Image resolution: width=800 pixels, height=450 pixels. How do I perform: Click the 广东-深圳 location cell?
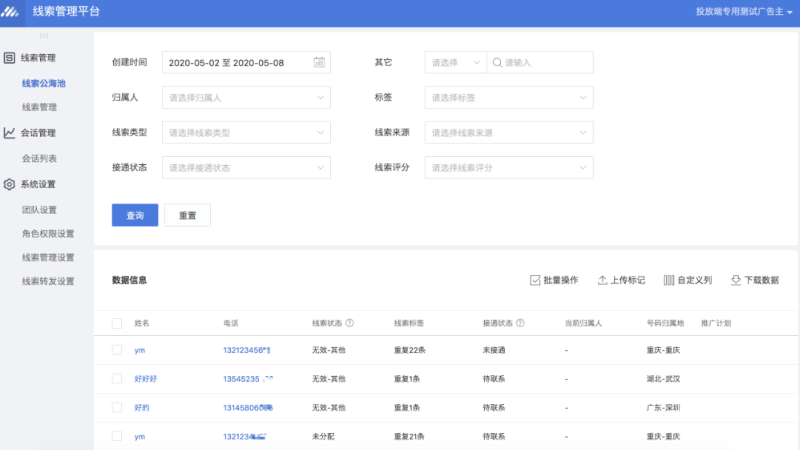[x=663, y=407]
